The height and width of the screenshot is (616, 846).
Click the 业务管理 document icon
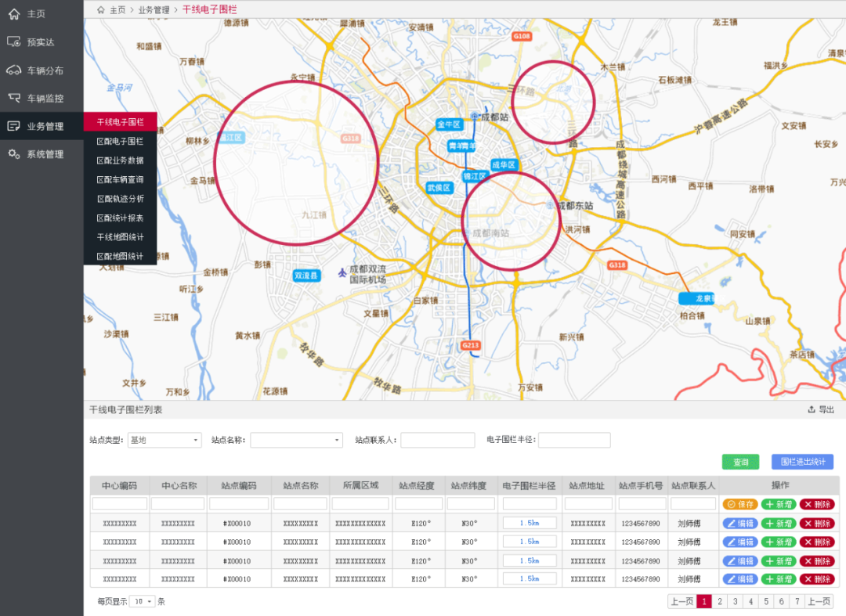14,126
